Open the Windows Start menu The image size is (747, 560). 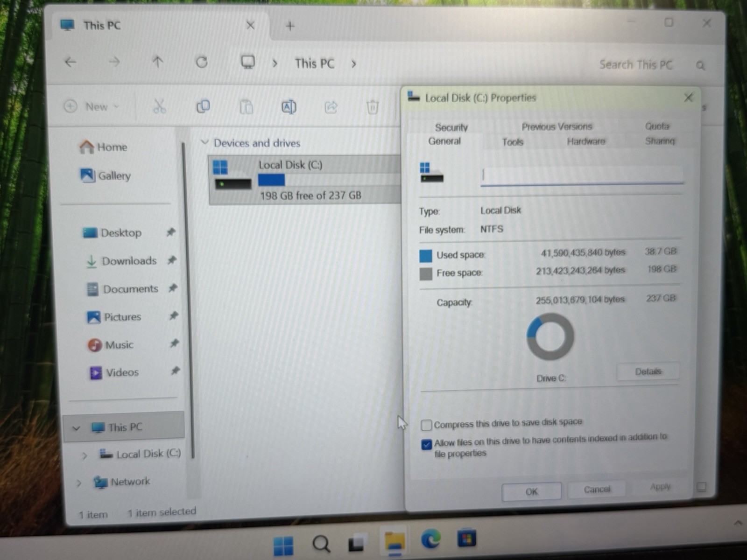click(x=283, y=545)
